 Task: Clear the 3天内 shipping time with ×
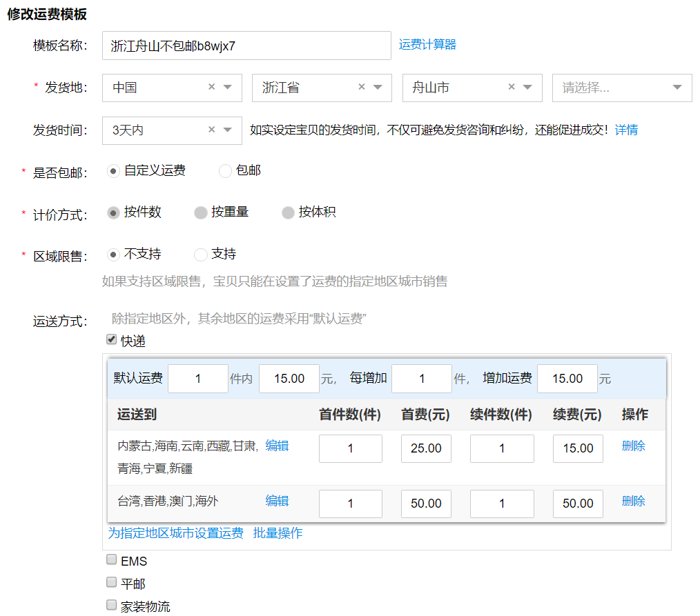coord(212,130)
